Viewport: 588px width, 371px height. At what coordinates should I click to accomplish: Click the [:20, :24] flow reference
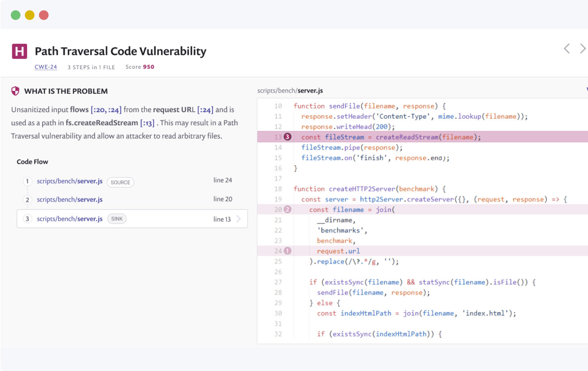[106, 110]
